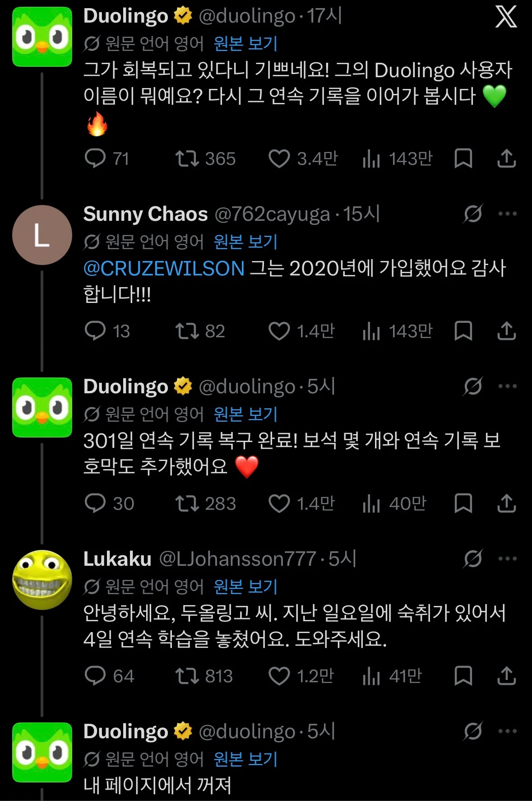Open more options menu on Sunny Chaos tweet
This screenshot has width=532, height=801.
(508, 214)
